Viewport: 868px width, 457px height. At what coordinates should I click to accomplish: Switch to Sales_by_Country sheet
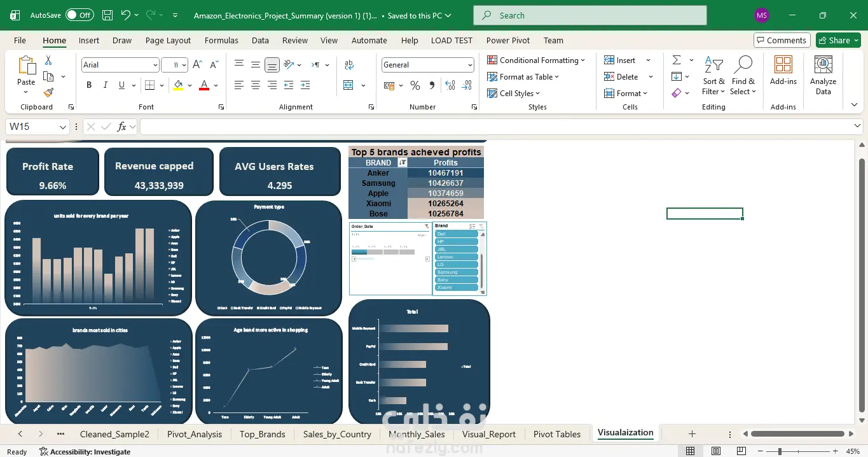point(337,434)
